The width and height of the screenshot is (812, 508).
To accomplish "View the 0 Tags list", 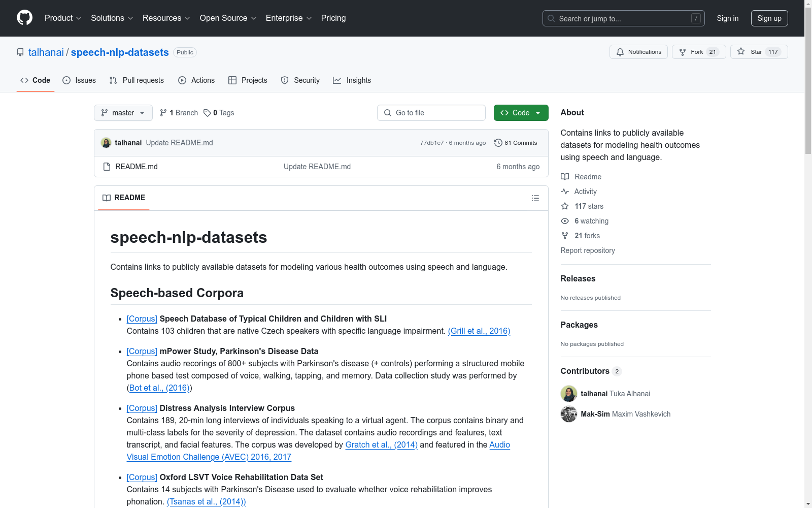I will click(219, 113).
